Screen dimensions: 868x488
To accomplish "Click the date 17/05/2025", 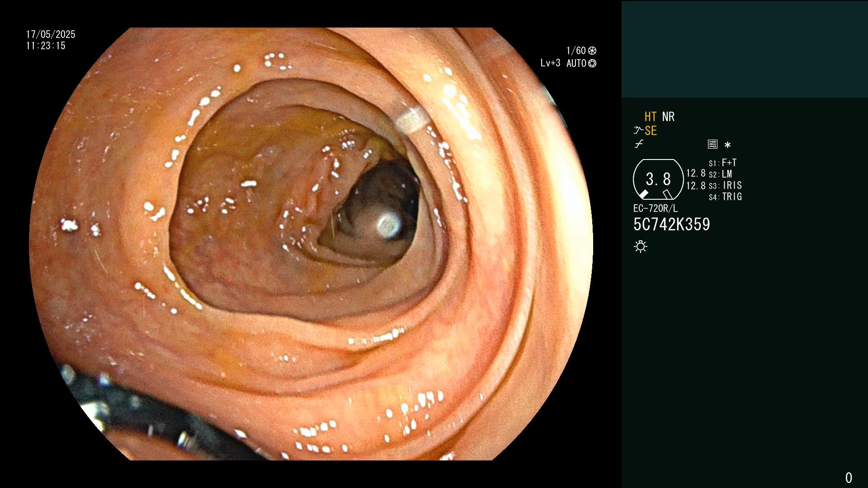I will (x=51, y=34).
